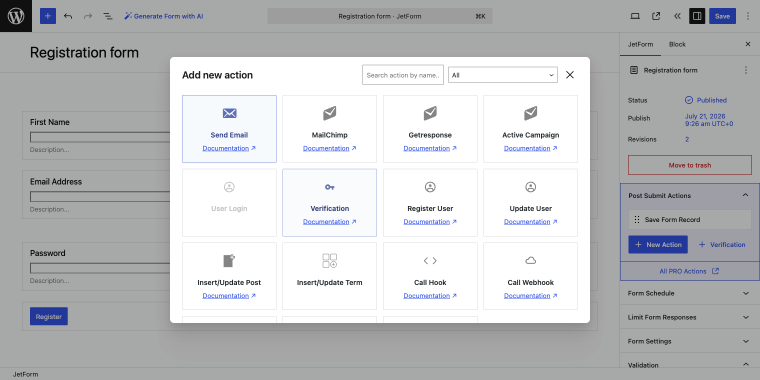Undo the last change

click(68, 16)
